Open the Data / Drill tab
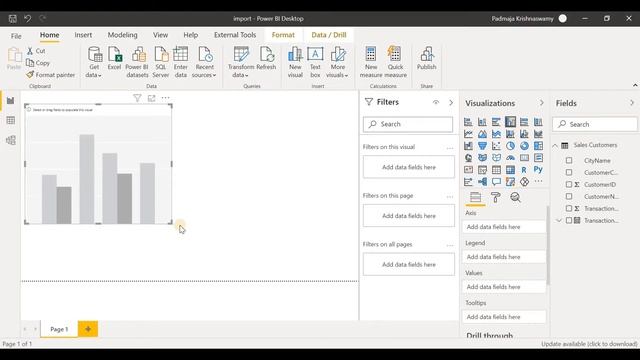Viewport: 640px width, 360px height. pyautogui.click(x=329, y=35)
